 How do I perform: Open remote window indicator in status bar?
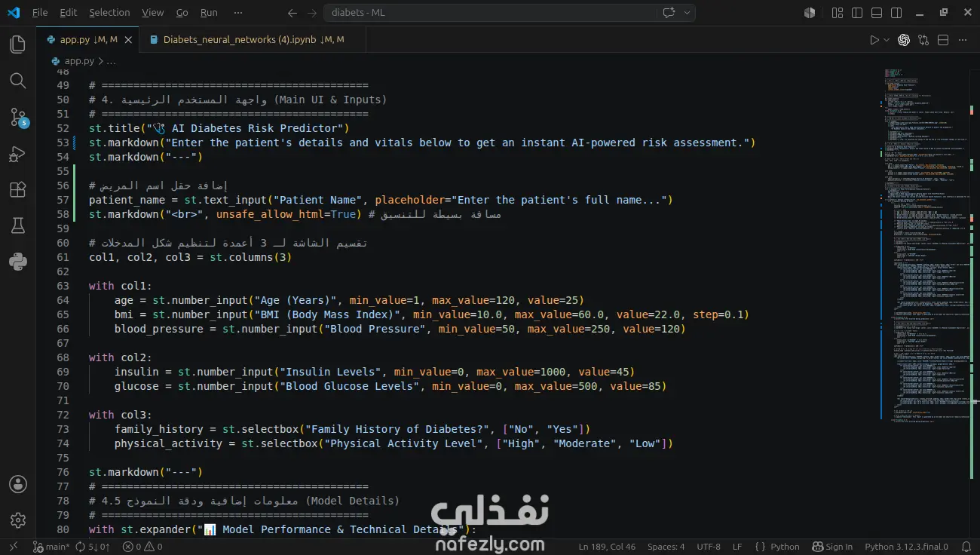click(13, 547)
